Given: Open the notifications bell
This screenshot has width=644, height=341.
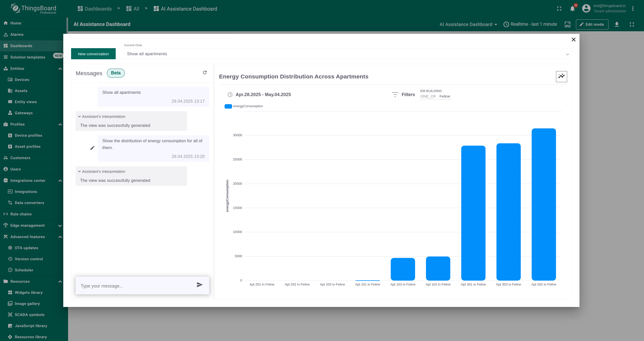Looking at the screenshot, I should click(x=572, y=9).
